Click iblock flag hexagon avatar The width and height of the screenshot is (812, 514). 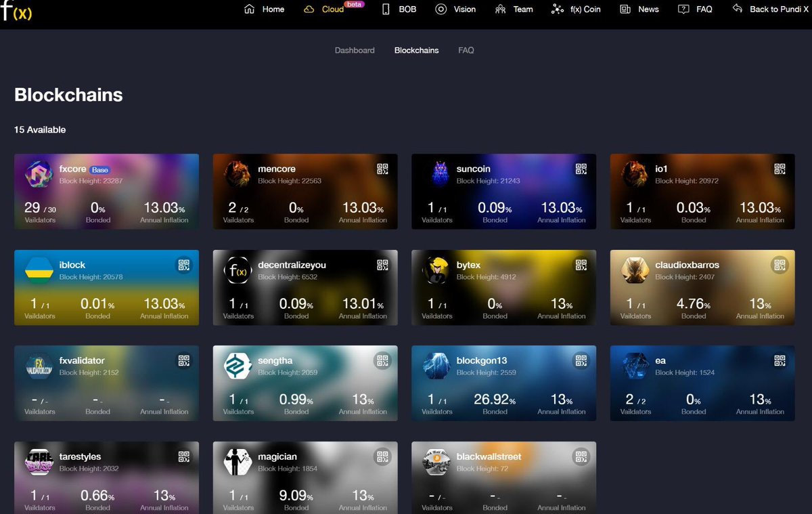coord(39,270)
